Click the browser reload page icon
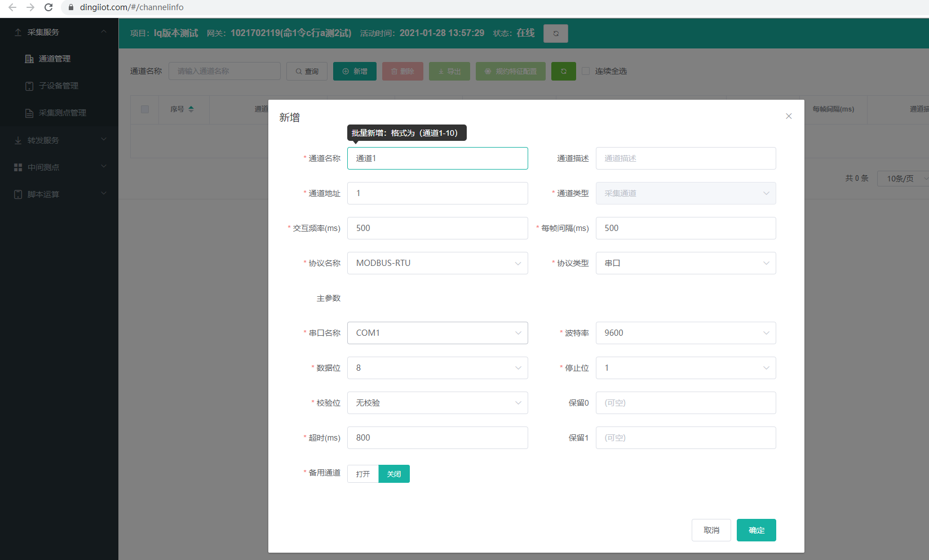 (x=48, y=7)
